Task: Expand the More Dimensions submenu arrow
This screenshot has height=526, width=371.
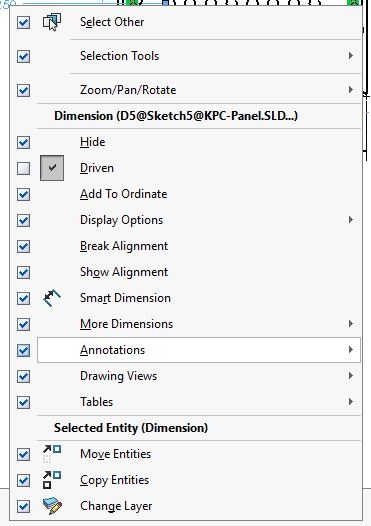Action: [351, 324]
